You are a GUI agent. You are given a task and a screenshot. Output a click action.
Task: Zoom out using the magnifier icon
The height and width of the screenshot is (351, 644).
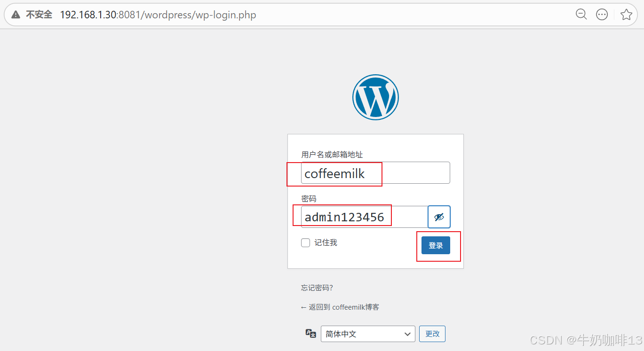pos(581,15)
